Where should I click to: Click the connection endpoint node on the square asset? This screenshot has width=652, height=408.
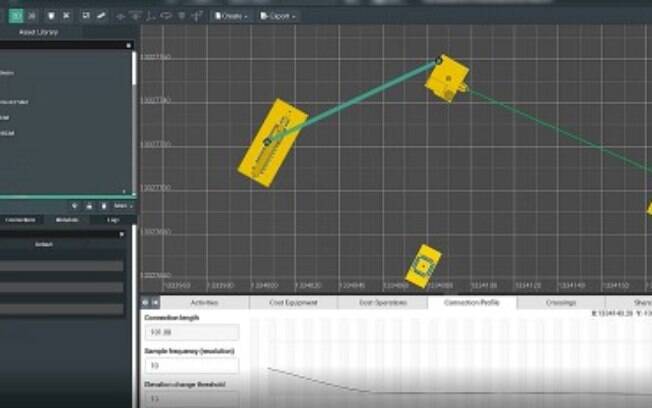(438, 61)
